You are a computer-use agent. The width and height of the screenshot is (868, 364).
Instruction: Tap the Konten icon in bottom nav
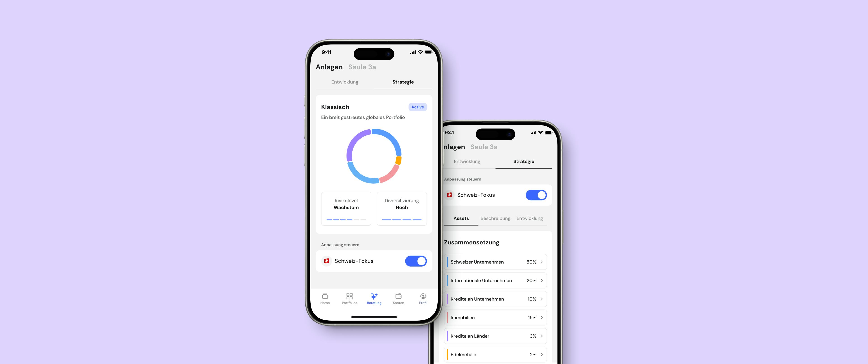pyautogui.click(x=399, y=298)
